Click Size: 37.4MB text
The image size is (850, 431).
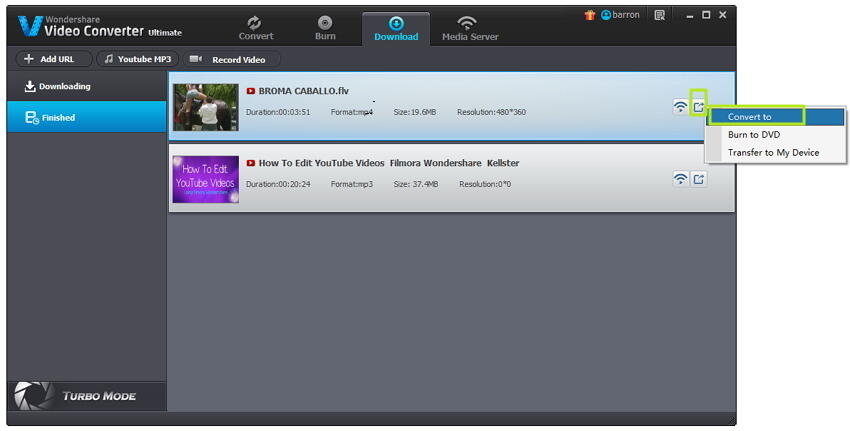pos(416,184)
